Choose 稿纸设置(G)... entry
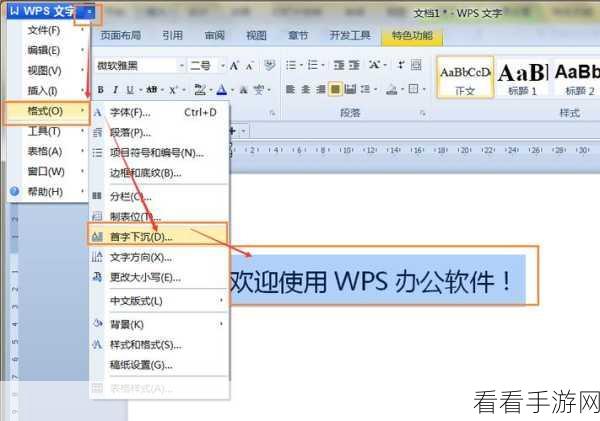 [x=159, y=365]
